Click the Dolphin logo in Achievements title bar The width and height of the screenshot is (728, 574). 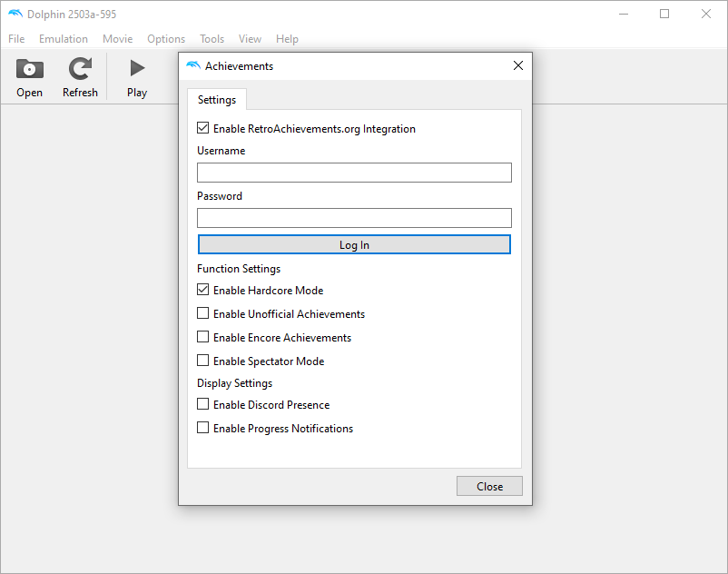point(192,65)
